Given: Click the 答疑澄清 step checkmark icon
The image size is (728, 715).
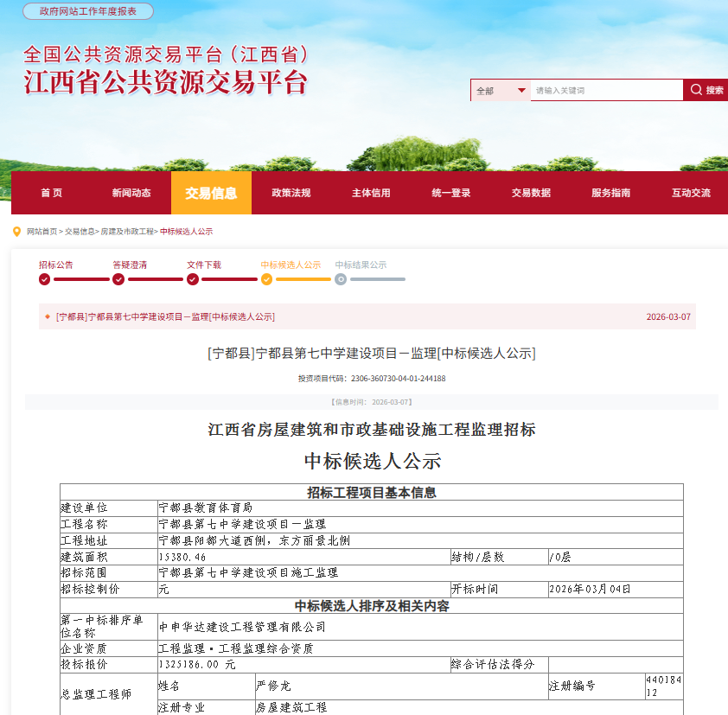Looking at the screenshot, I should (x=118, y=279).
